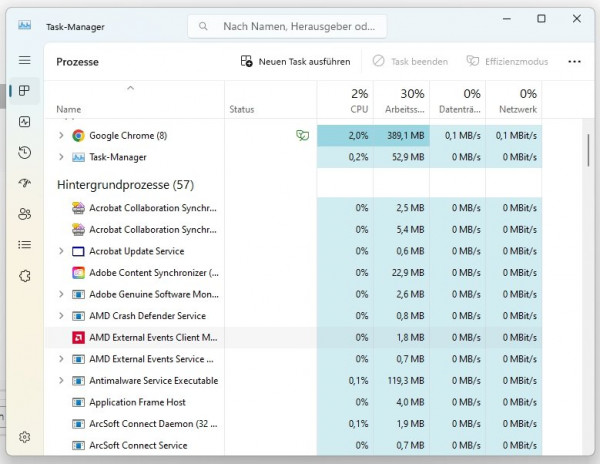Click Neuen Task ausführen button

(296, 61)
